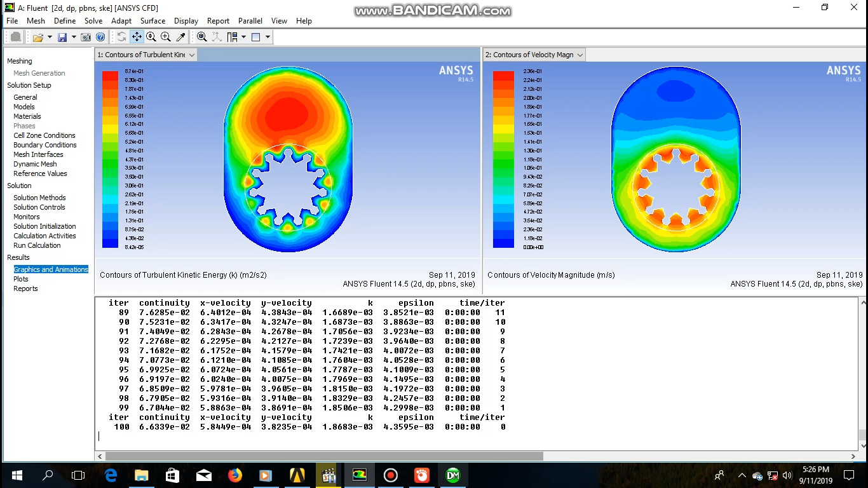Open Fluent help via the question mark icon
The image size is (868, 488).
(101, 36)
